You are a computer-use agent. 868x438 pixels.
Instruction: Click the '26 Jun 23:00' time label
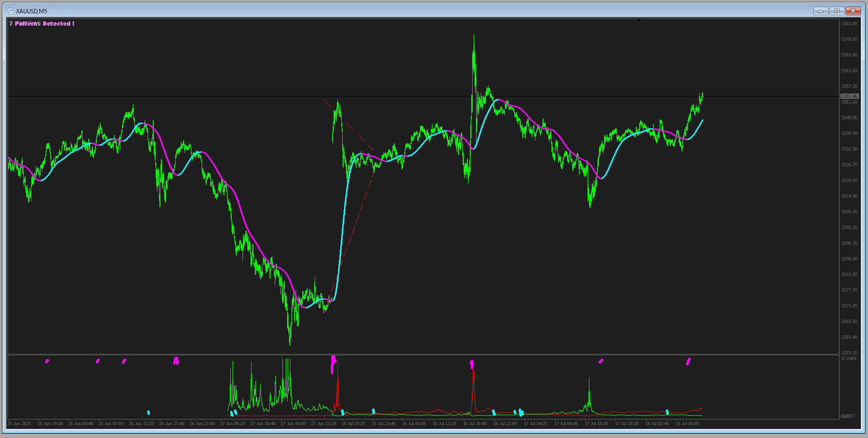(202, 424)
